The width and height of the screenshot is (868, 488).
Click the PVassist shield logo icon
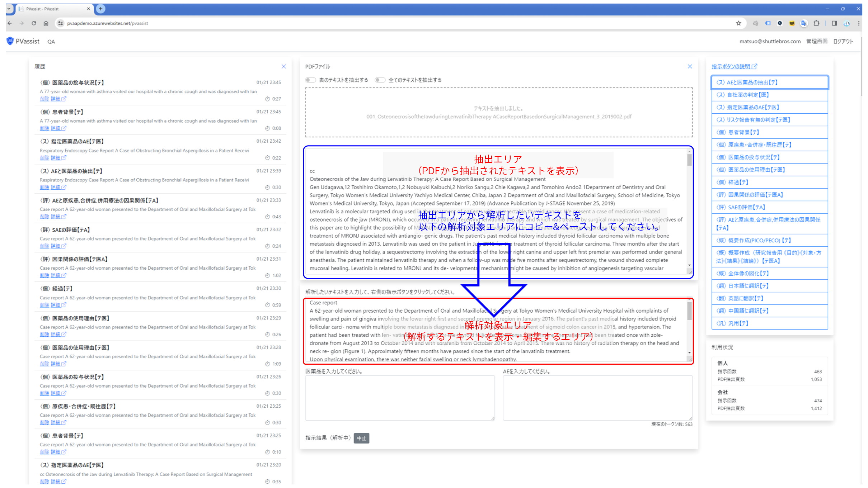(10, 41)
